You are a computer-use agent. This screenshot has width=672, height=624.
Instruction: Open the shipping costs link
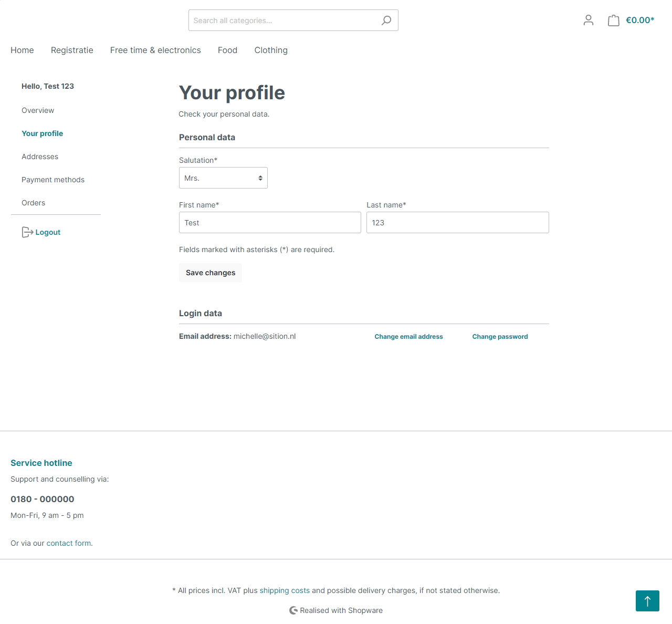click(x=285, y=590)
